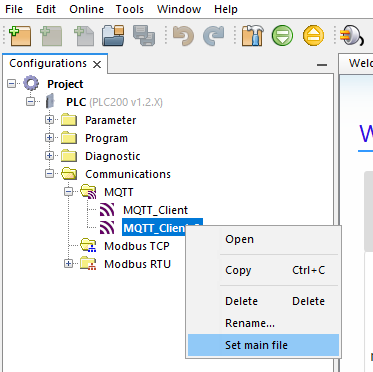Click the Program folder icon
This screenshot has width=373, height=372.
69,138
